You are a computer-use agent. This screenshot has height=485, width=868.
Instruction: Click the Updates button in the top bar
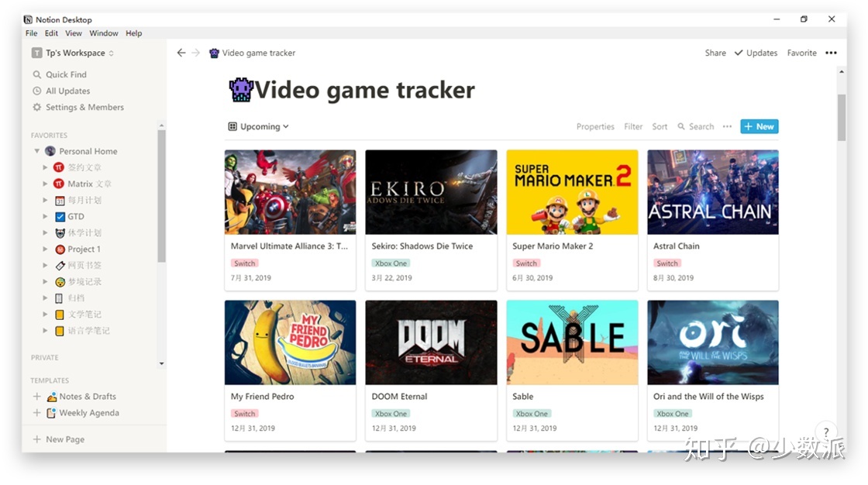tap(756, 53)
